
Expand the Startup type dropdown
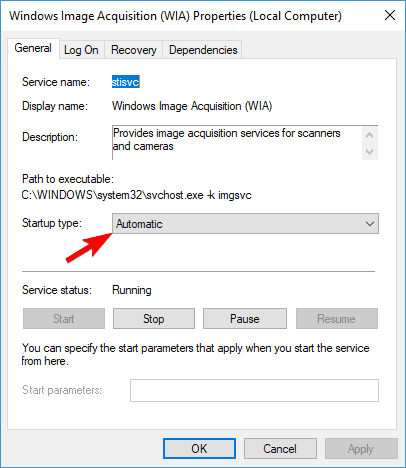[x=245, y=224]
